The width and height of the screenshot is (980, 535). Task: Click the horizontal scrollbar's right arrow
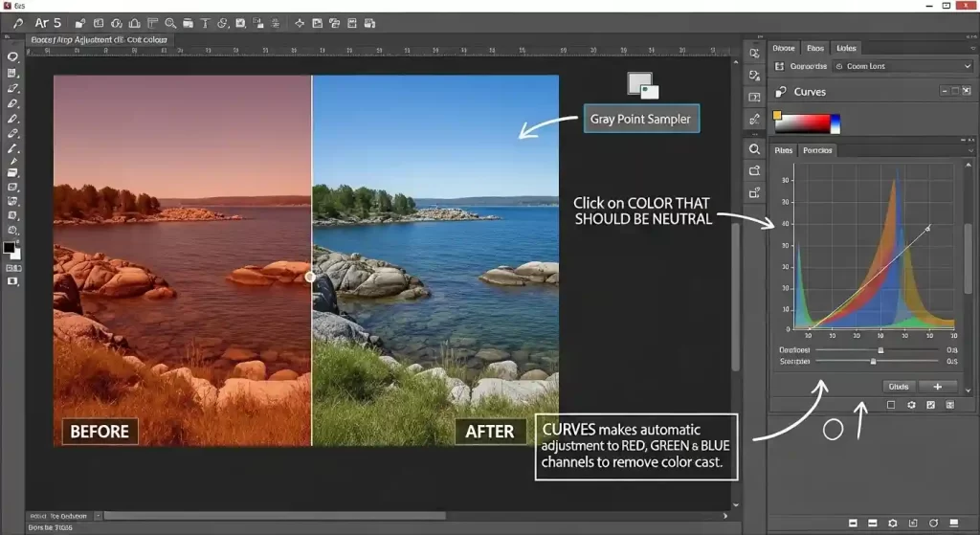[x=725, y=516]
